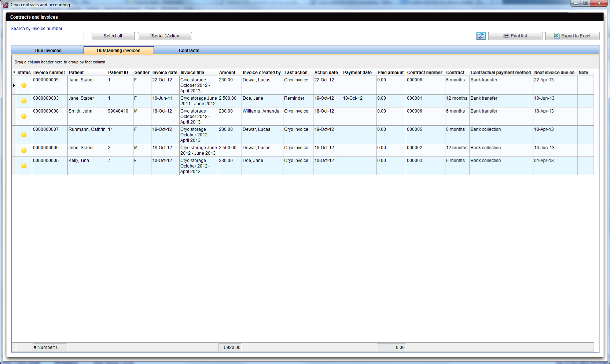Click the yellow status dot for invoice 0000000003
The height and width of the screenshot is (364, 610).
point(24,101)
